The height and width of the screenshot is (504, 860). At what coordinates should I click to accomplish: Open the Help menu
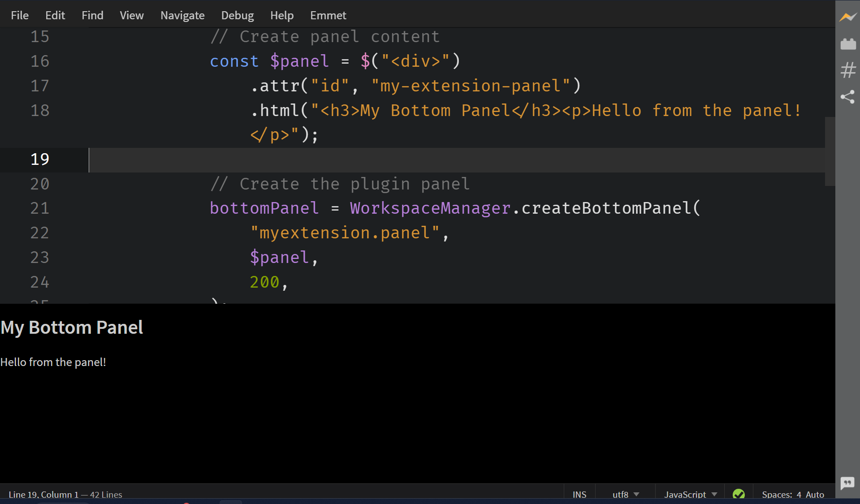pyautogui.click(x=282, y=15)
